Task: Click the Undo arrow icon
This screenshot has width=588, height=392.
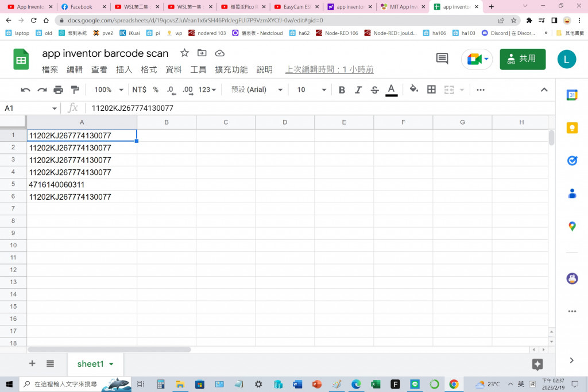Action: click(25, 90)
